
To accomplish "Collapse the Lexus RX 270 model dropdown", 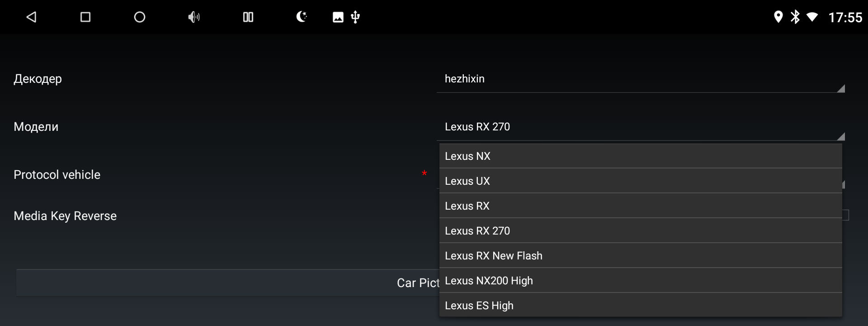I will (x=641, y=127).
